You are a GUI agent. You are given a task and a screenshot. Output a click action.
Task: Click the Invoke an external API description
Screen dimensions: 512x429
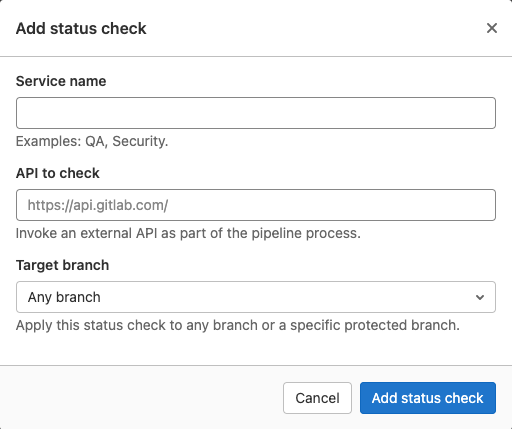point(188,233)
